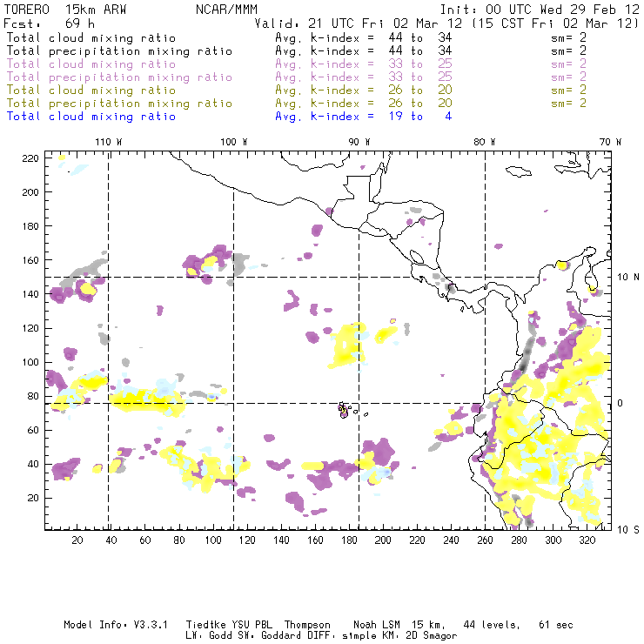Click '110 W' longitude label

[109, 142]
